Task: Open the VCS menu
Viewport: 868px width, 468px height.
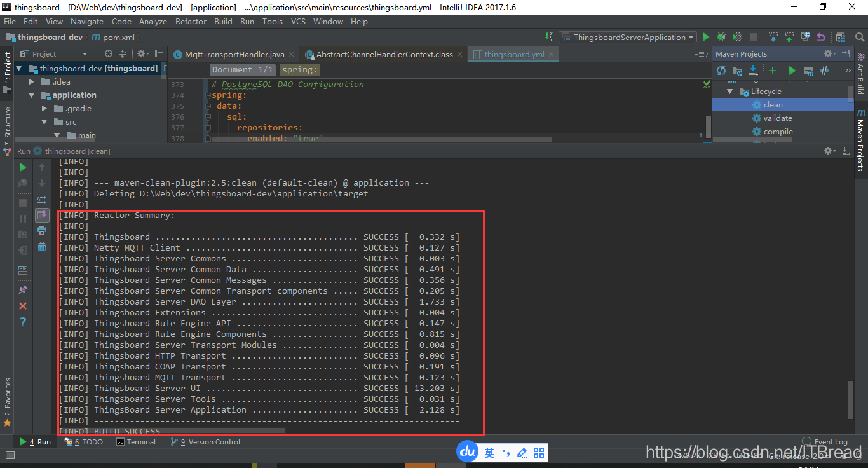Action: point(298,22)
